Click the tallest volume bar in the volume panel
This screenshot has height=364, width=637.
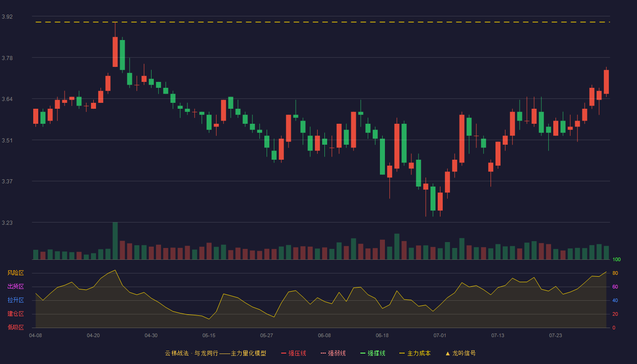click(x=115, y=241)
